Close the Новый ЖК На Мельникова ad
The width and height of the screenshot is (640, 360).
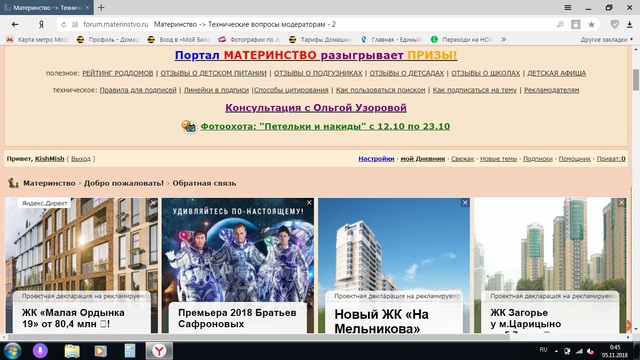(x=465, y=202)
